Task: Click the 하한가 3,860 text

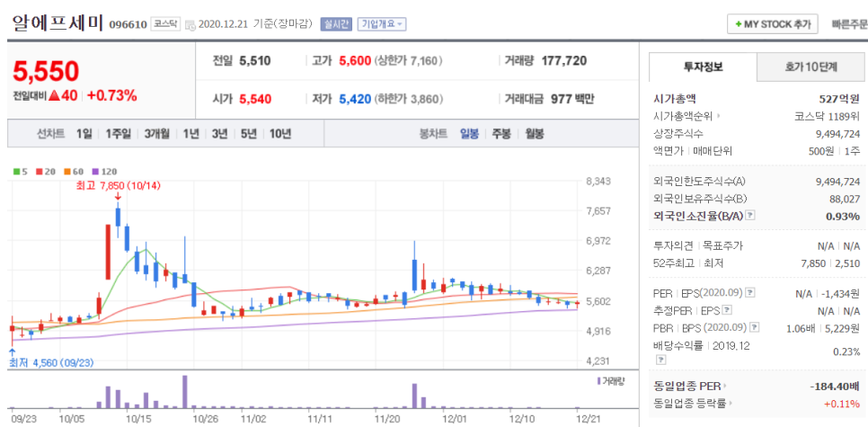Action: pyautogui.click(x=409, y=99)
